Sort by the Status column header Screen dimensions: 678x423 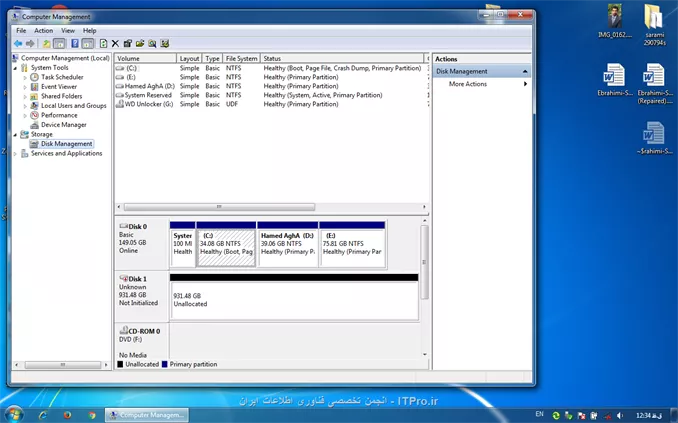[x=342, y=58]
